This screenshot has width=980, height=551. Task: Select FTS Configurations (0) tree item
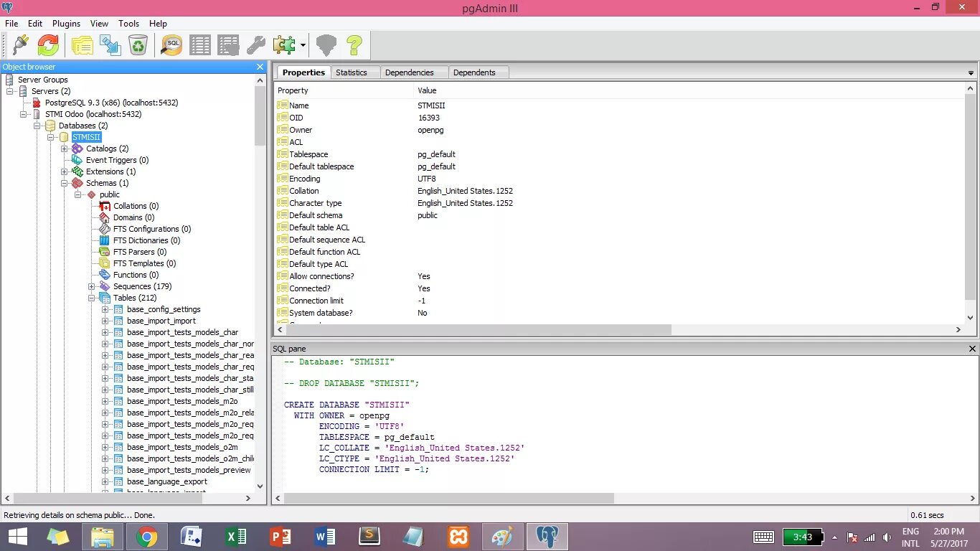pyautogui.click(x=152, y=229)
